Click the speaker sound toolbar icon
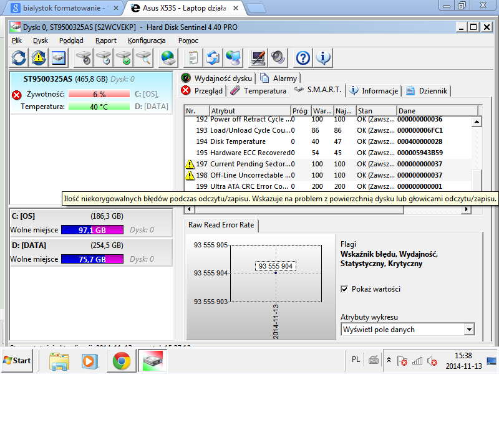Image resolution: width=499 pixels, height=448 pixels. [278, 58]
